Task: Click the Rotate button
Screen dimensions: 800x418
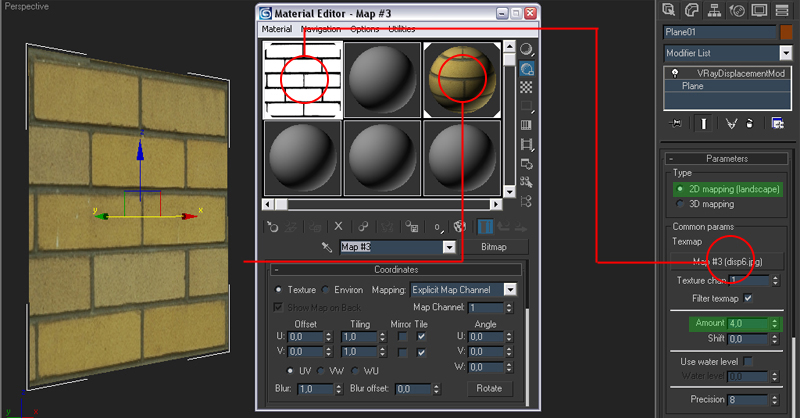Action: (489, 388)
